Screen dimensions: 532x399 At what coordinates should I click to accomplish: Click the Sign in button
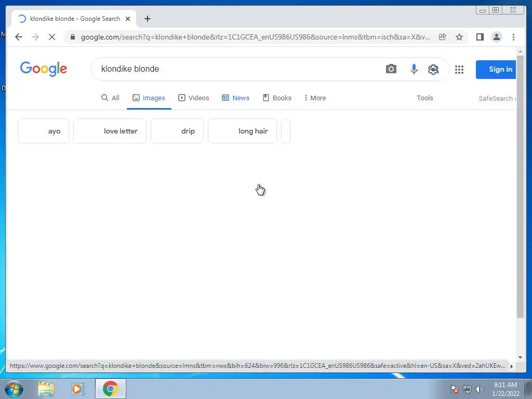point(496,70)
